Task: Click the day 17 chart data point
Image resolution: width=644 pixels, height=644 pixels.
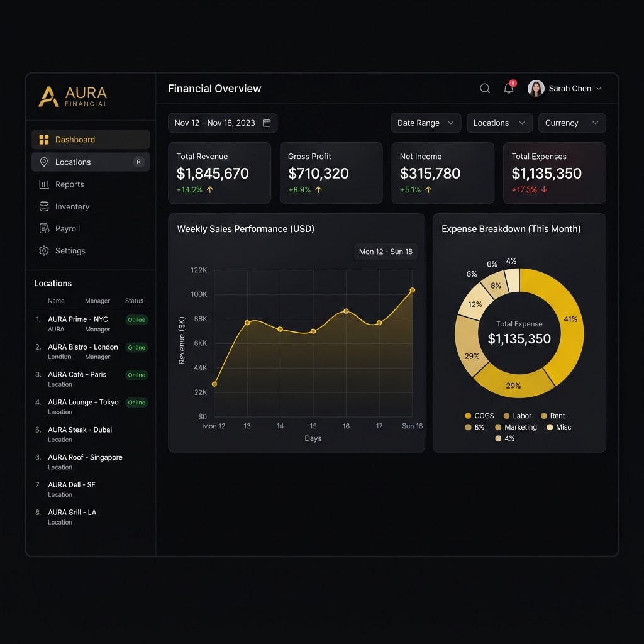Action: pos(379,323)
